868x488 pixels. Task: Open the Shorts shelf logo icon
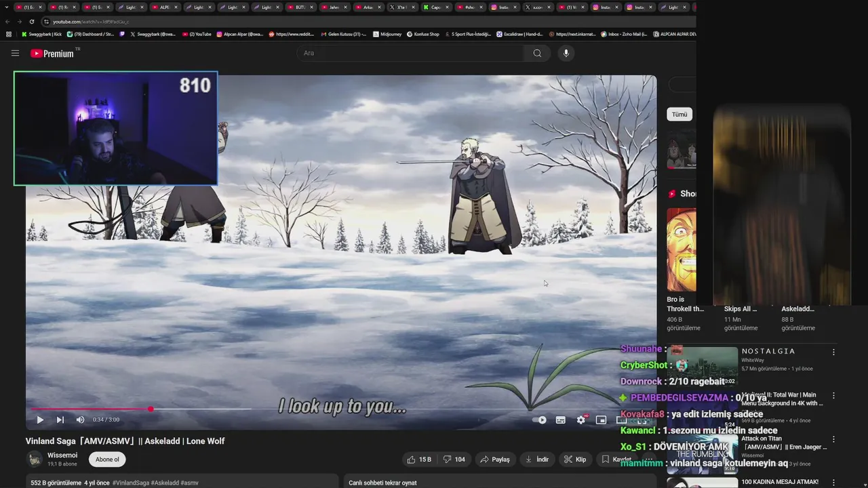(x=673, y=194)
